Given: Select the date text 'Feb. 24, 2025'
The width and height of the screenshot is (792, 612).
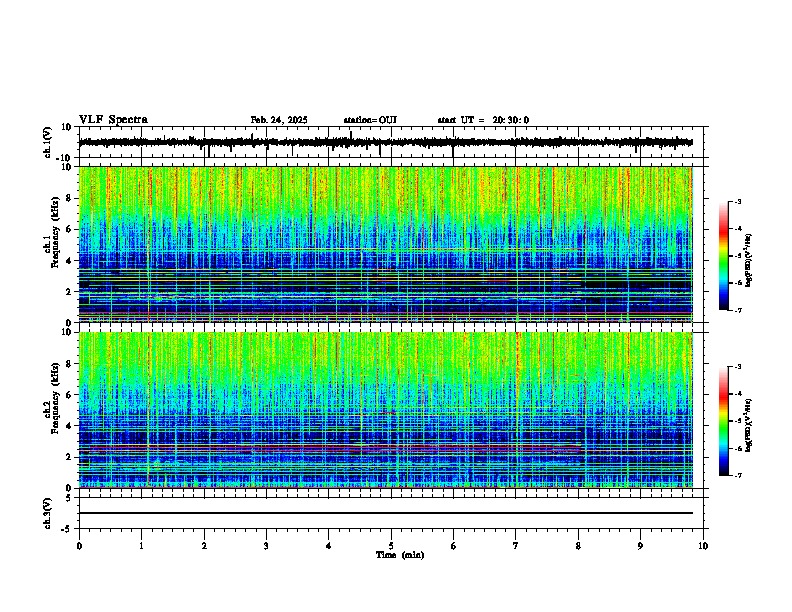Looking at the screenshot, I should click(x=279, y=120).
